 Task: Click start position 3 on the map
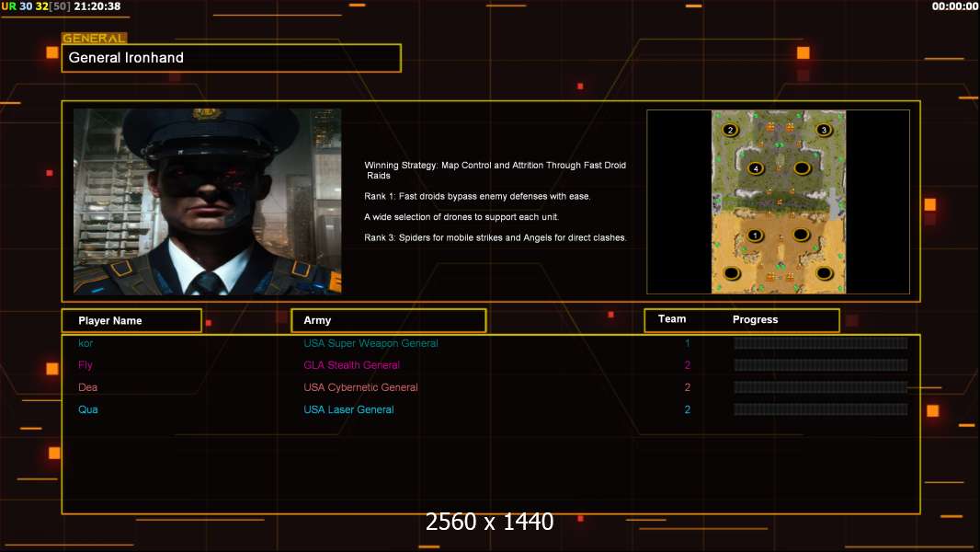(x=824, y=130)
